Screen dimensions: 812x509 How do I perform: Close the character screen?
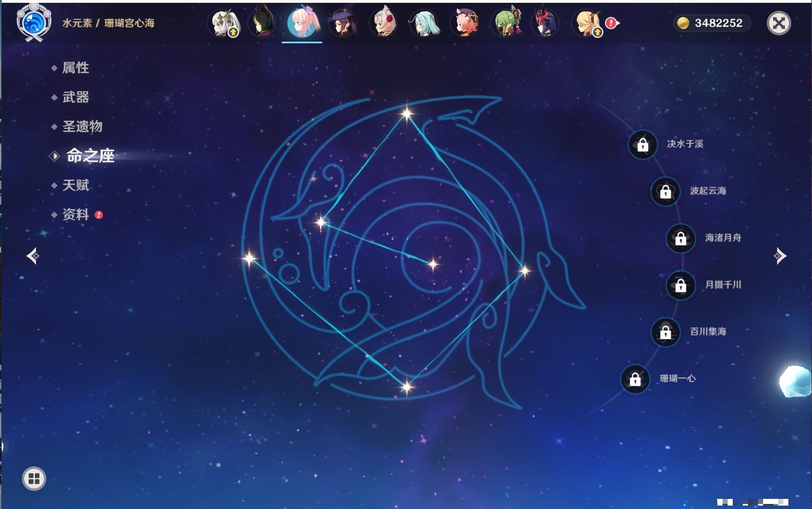click(x=779, y=23)
